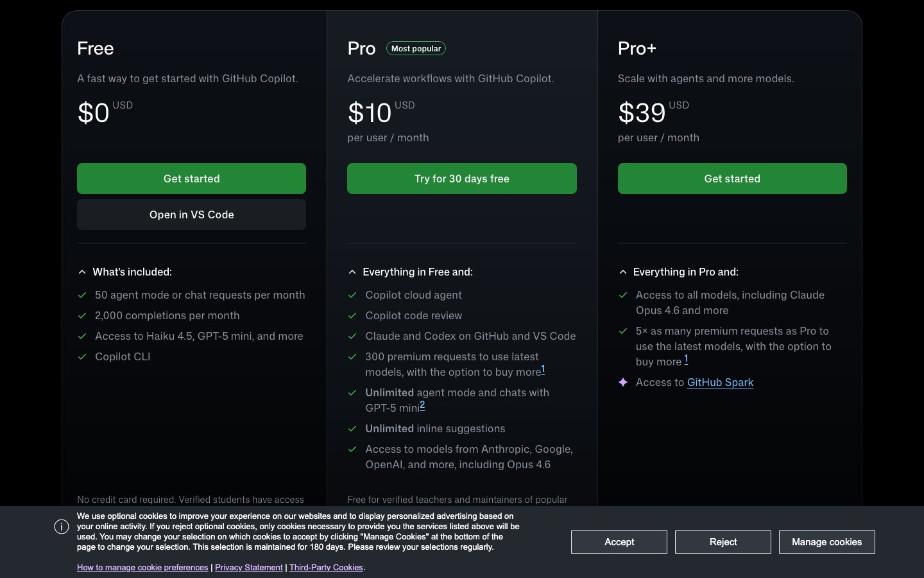Click the checkmark beside Unlimited inline suggestions

[352, 429]
